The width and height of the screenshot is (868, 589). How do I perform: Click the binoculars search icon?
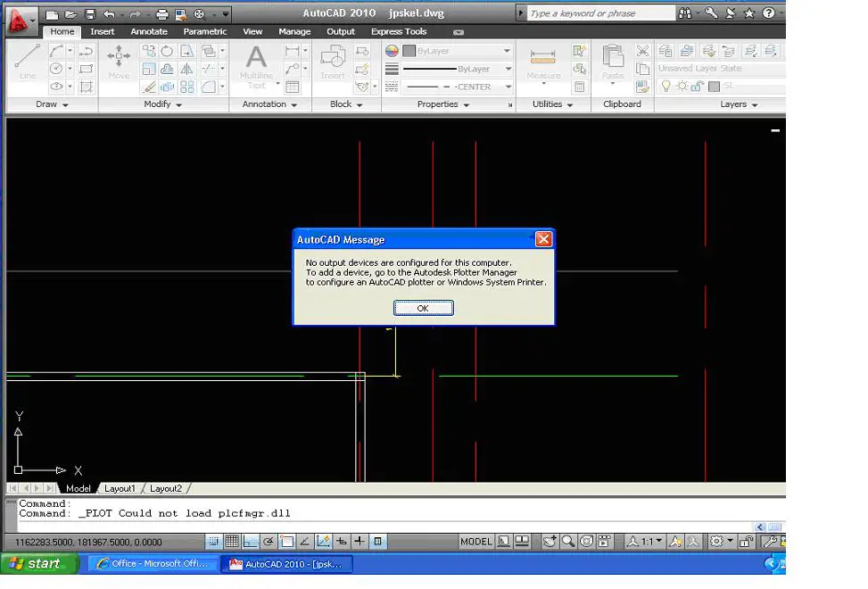685,13
